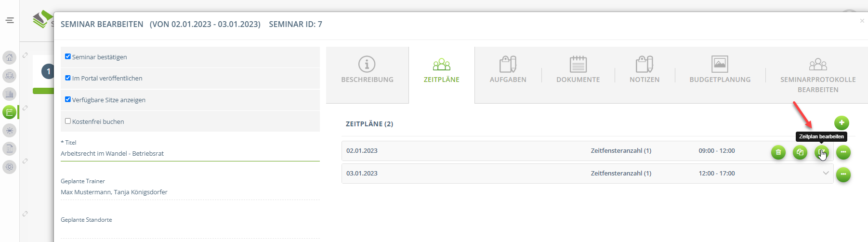The width and height of the screenshot is (868, 242).
Task: Delete the 02.01.2023 schedule with trash icon
Action: [778, 152]
